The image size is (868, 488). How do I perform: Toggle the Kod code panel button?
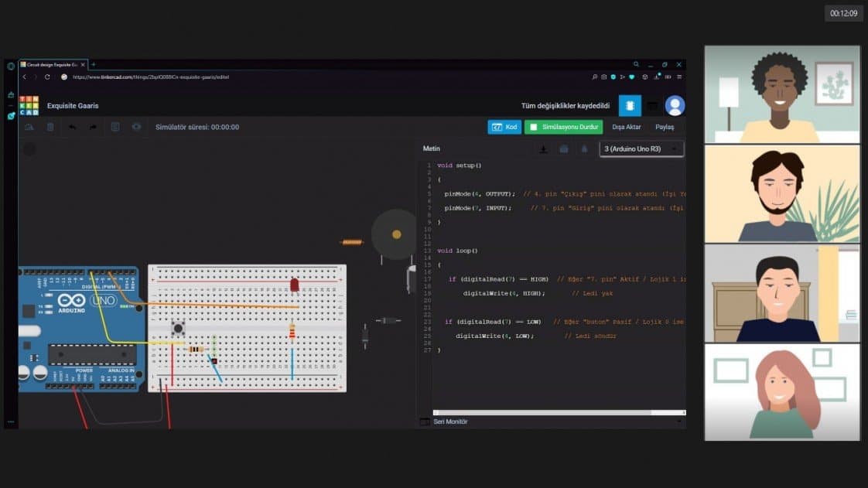pos(504,128)
